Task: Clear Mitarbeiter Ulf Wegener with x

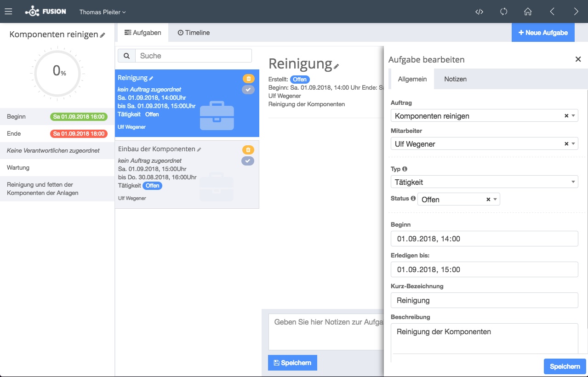Action: [x=566, y=144]
